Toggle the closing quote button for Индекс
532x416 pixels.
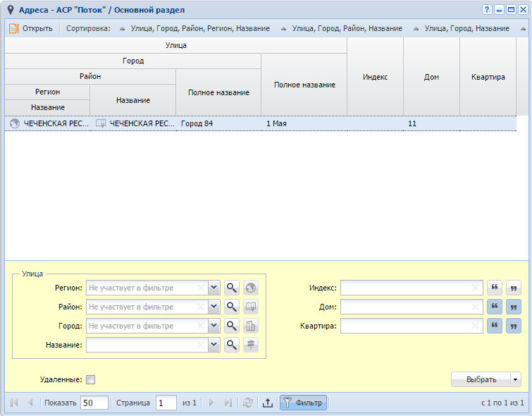pyautogui.click(x=514, y=288)
